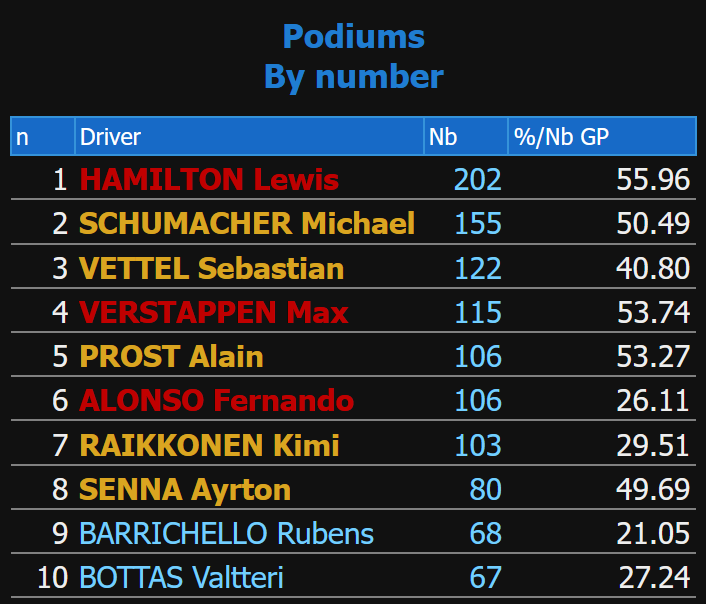Open HAMILTON Lewis driver link

[209, 180]
